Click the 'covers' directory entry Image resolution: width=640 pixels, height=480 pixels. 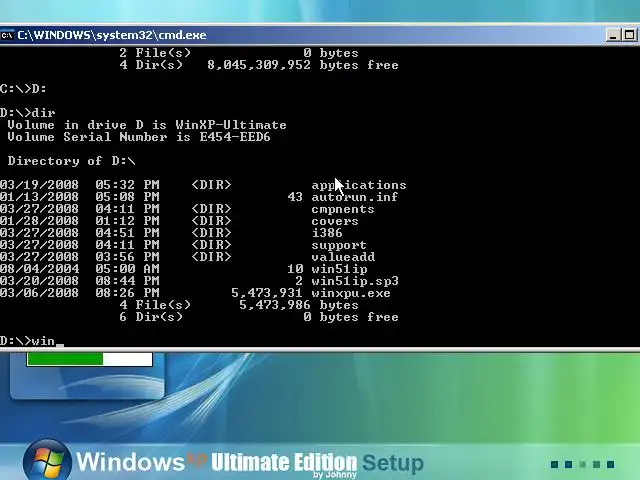(x=335, y=221)
